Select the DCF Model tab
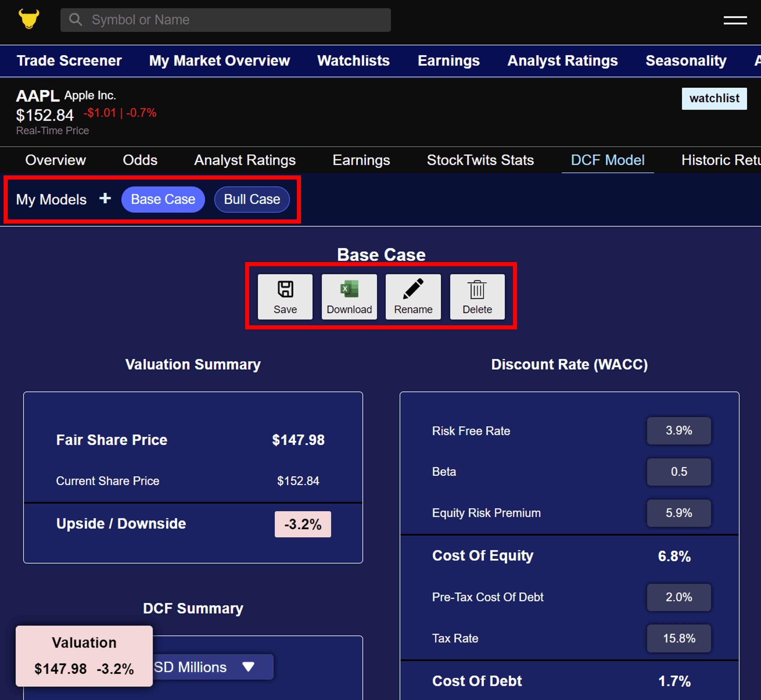Viewport: 761px width, 700px height. pos(608,160)
